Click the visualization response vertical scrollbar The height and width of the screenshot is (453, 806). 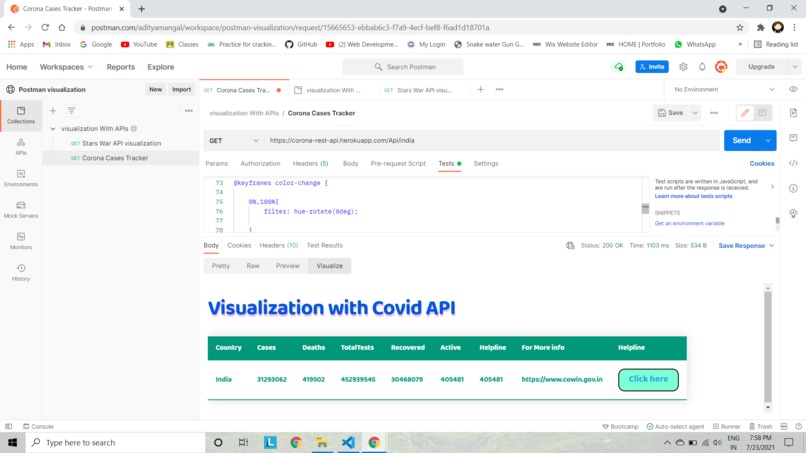[767, 348]
